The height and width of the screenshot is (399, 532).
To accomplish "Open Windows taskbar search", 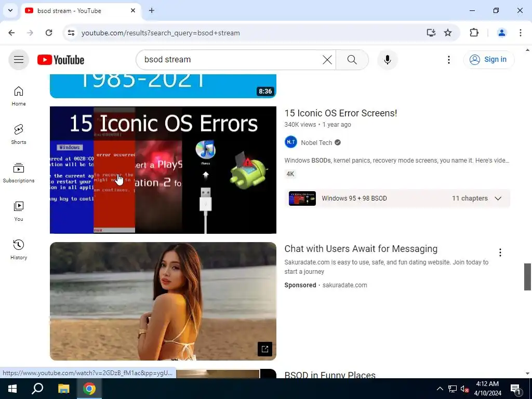I will pyautogui.click(x=37, y=389).
